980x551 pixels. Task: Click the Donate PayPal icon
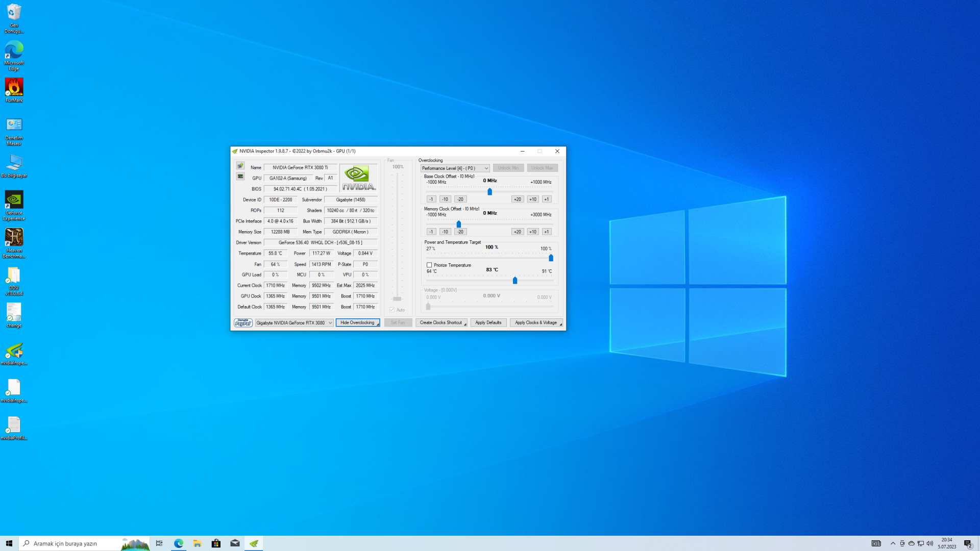click(x=243, y=323)
